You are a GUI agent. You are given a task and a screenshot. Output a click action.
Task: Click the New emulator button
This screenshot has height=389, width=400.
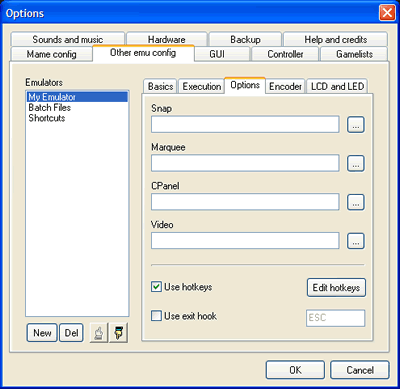tap(42, 333)
